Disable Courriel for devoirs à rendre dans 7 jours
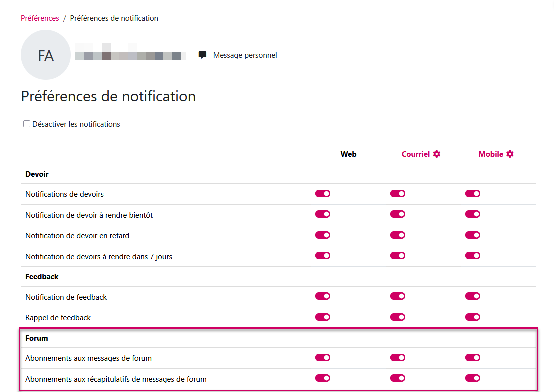554x392 pixels. (x=398, y=256)
